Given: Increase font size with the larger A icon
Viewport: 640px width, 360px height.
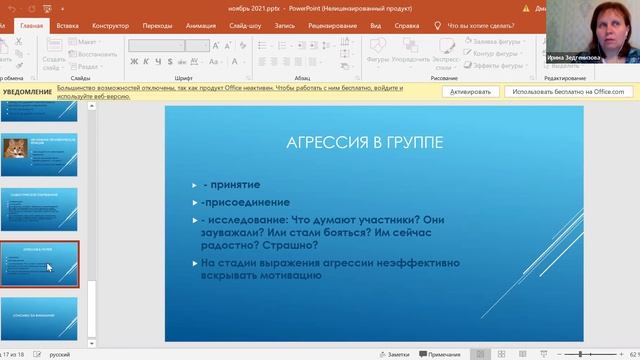Looking at the screenshot, I should click(216, 46).
